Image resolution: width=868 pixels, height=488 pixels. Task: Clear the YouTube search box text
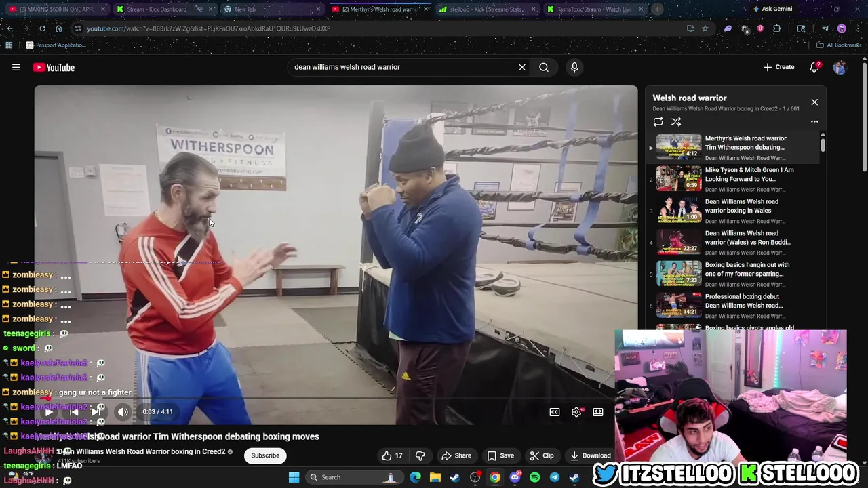[x=522, y=67]
